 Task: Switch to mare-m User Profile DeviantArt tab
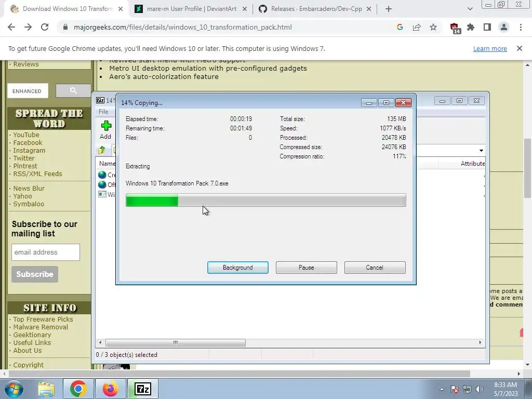click(x=191, y=9)
